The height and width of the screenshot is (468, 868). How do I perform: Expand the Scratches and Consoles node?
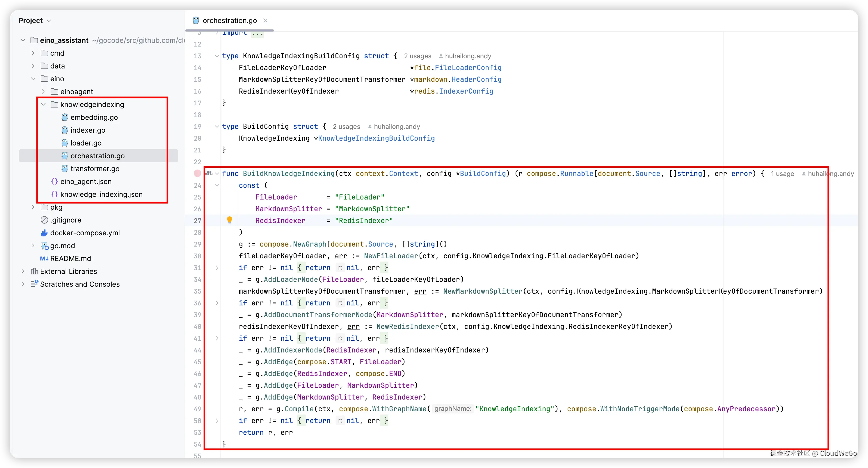coord(23,284)
